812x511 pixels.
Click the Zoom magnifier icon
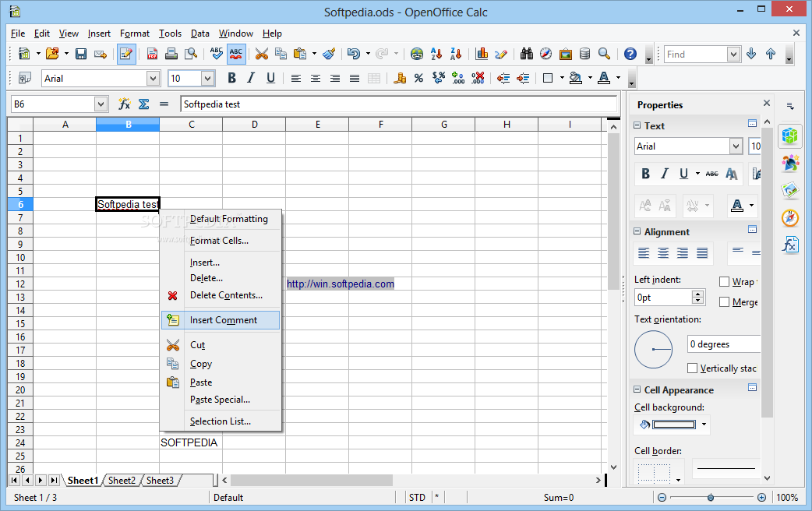[x=604, y=54]
